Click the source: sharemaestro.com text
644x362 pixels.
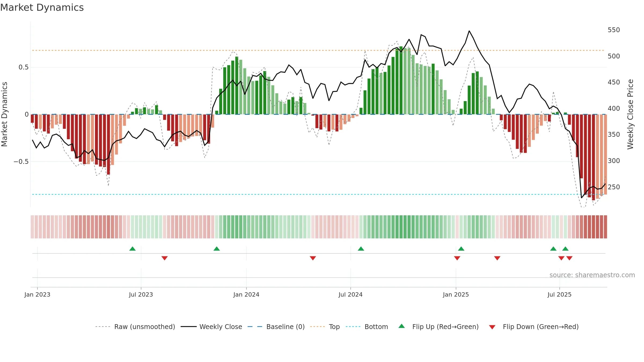(592, 275)
